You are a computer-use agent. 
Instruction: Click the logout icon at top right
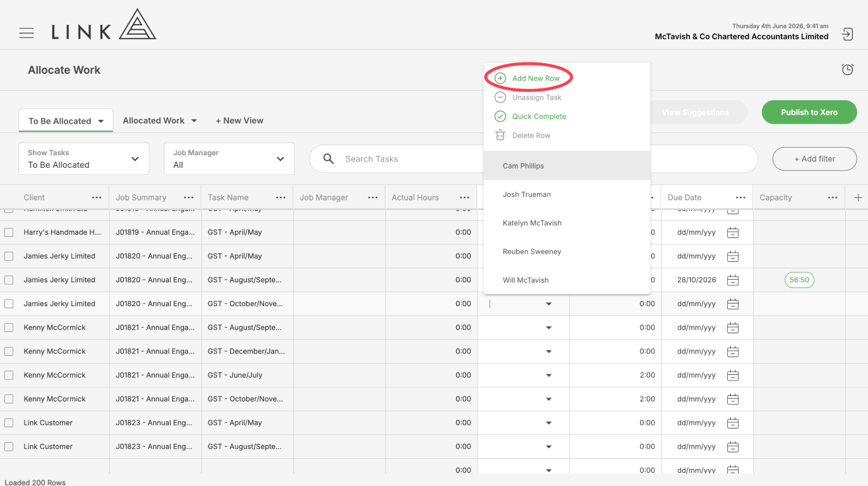848,34
